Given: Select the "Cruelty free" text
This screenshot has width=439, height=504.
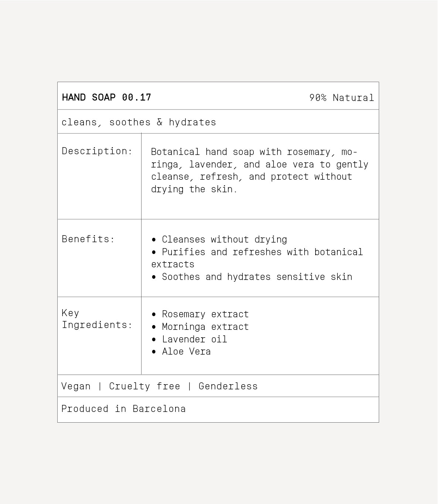Looking at the screenshot, I should [x=144, y=386].
